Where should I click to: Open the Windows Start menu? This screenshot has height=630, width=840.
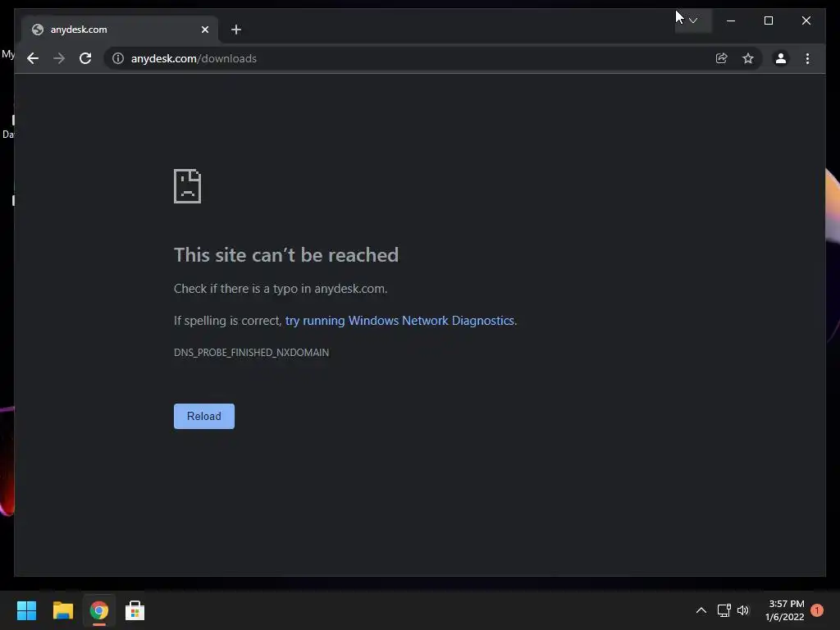[26, 610]
